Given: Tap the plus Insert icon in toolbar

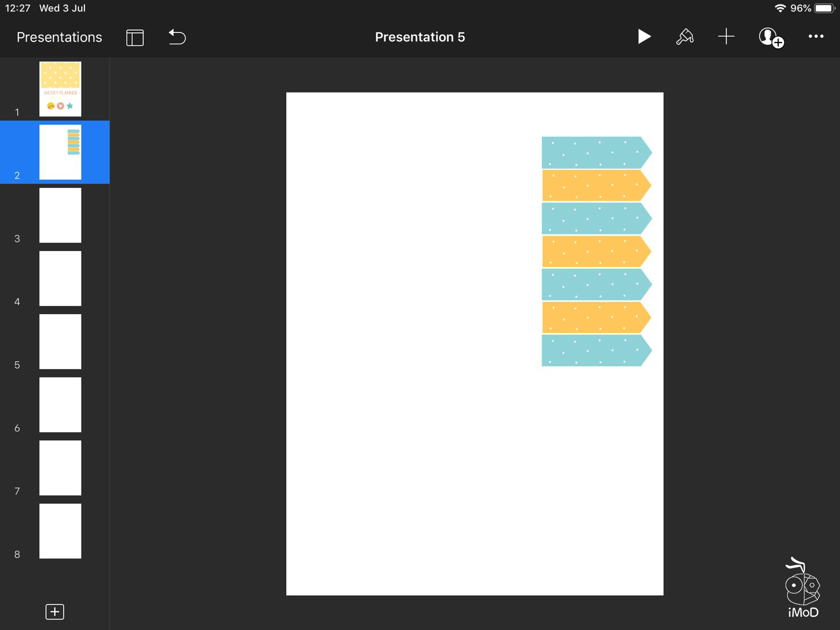Looking at the screenshot, I should click(x=726, y=37).
